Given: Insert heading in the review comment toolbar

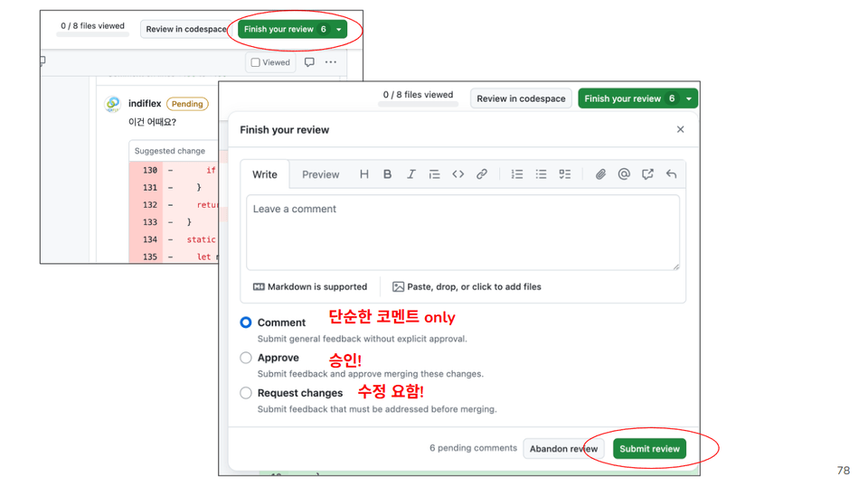Looking at the screenshot, I should [x=363, y=174].
